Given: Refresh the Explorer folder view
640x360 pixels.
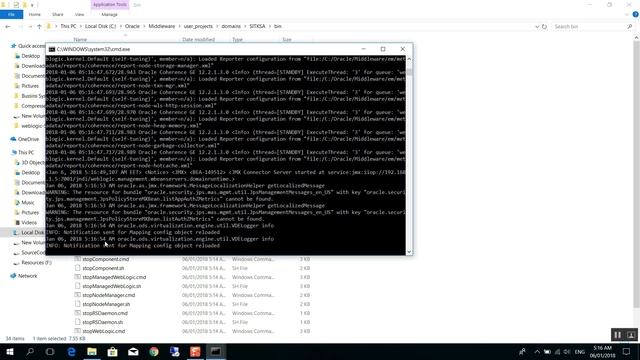Looking at the screenshot, I should click(544, 26).
